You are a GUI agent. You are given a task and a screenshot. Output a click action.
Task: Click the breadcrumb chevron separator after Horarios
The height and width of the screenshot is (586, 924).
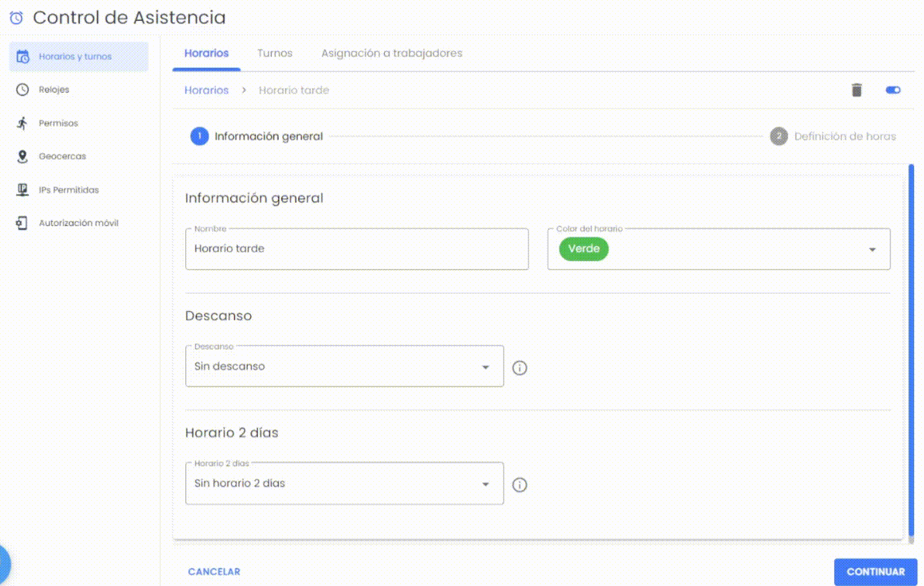244,90
